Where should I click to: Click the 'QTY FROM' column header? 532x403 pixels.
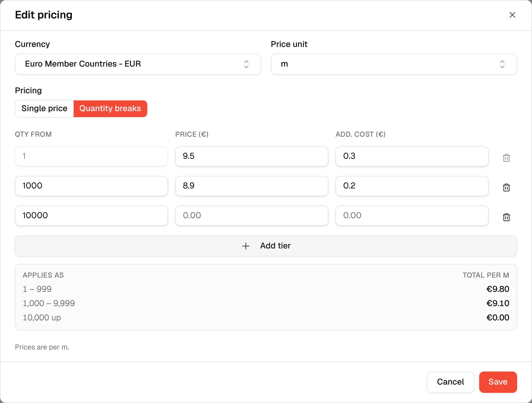coord(33,134)
